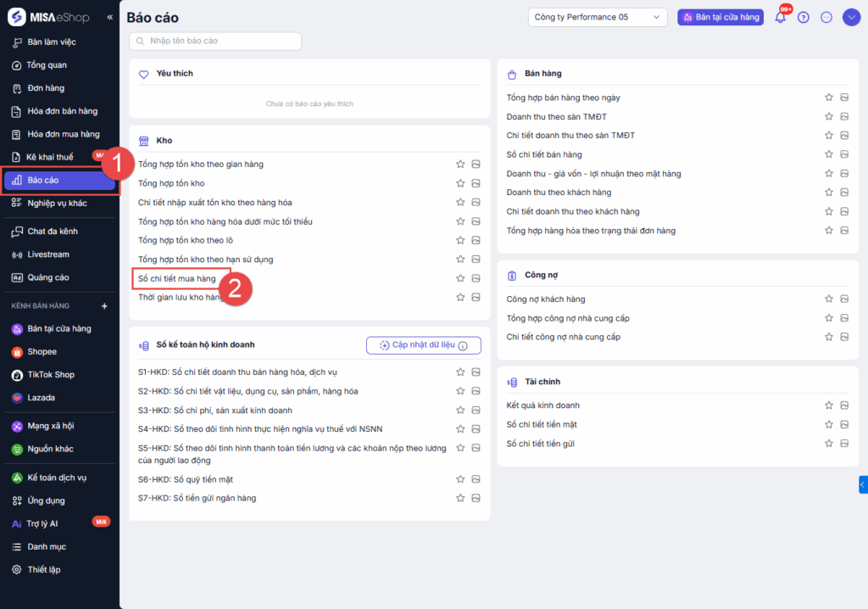868x609 pixels.
Task: Open the user account avatar menu
Action: (x=851, y=18)
